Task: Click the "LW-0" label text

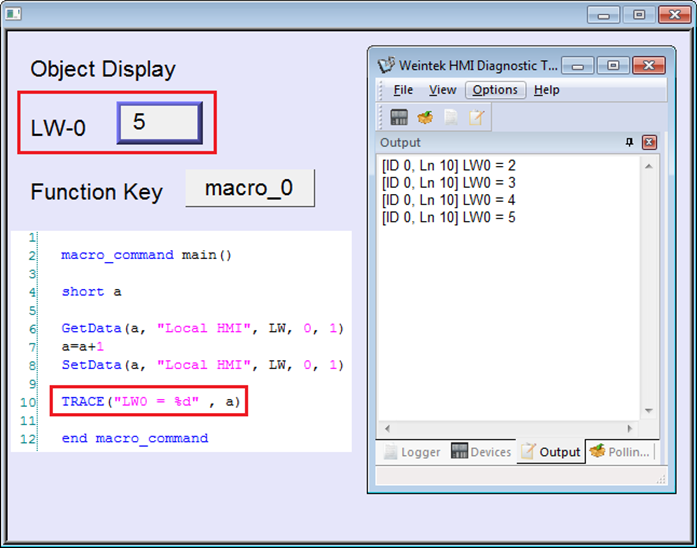Action: 58,128
